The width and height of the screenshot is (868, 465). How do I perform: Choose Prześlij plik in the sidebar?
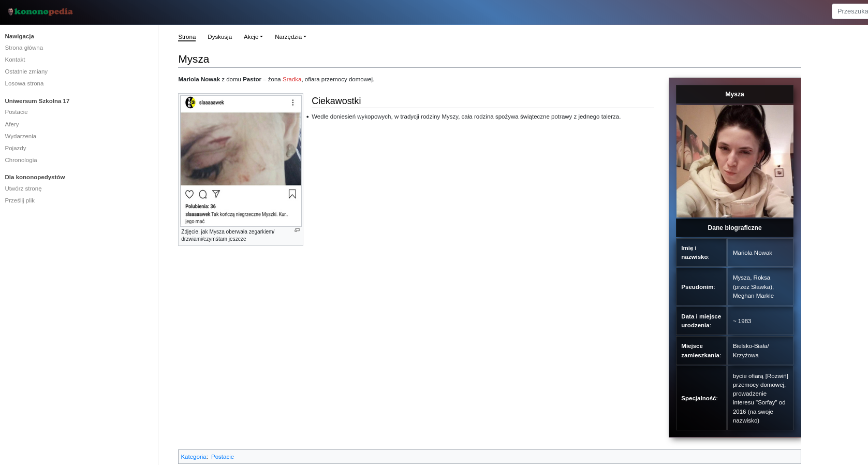[x=20, y=200]
